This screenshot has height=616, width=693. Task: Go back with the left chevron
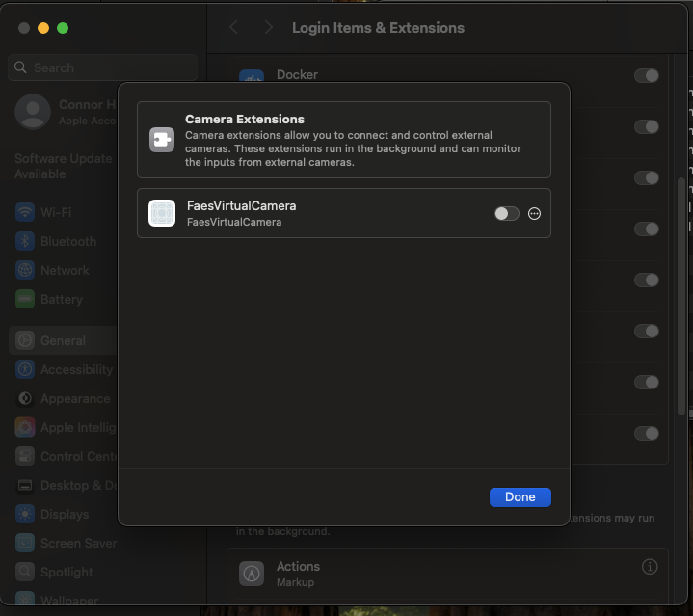pos(234,28)
